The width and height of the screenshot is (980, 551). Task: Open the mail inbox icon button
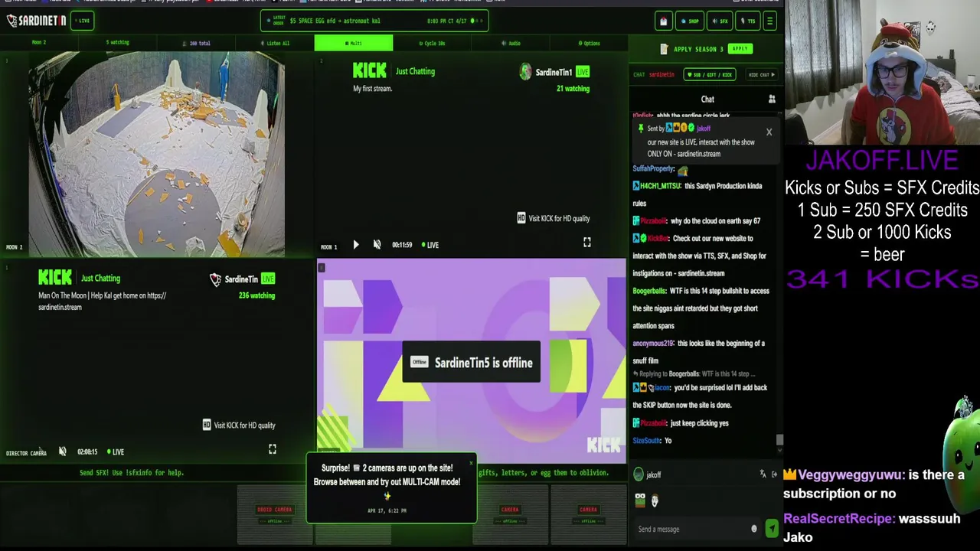tap(664, 21)
